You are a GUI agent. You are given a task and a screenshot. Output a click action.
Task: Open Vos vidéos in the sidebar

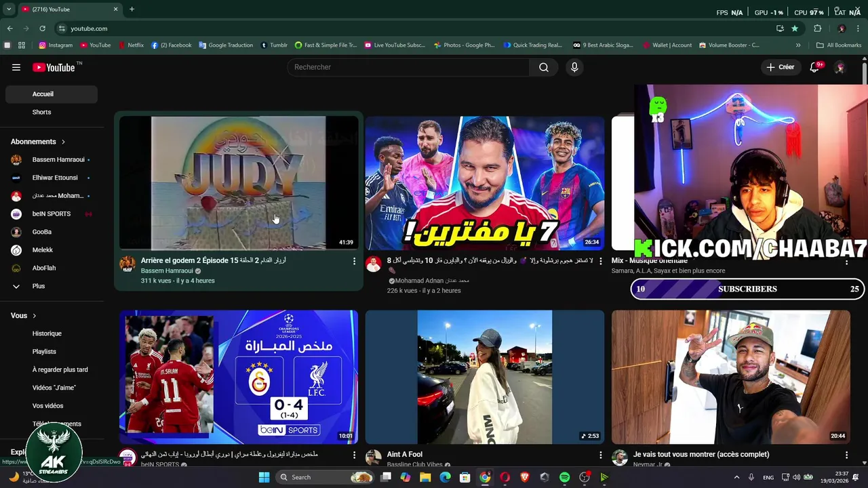52,406
